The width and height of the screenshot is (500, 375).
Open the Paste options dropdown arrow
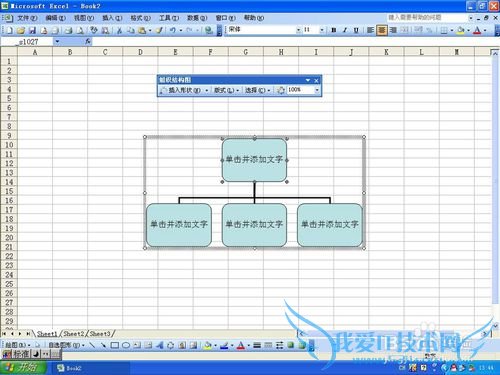[x=150, y=30]
